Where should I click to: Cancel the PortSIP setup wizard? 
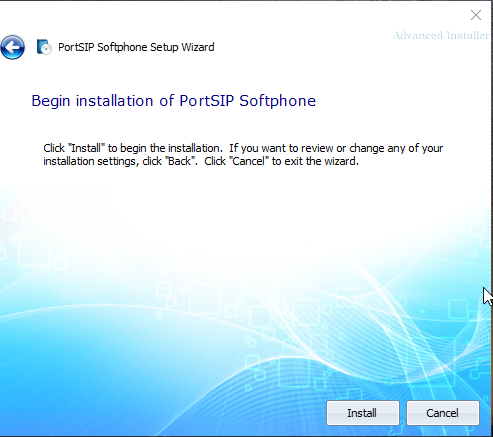click(x=443, y=413)
